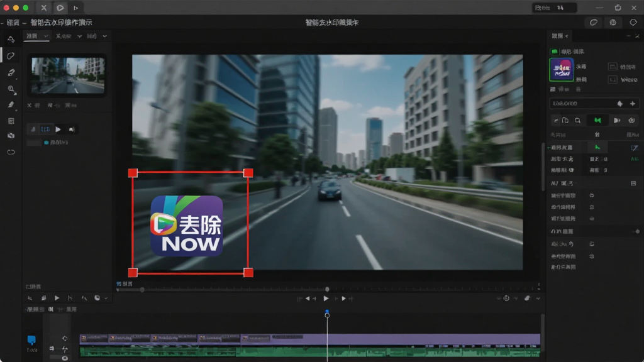
Task: Click the copy pages icon in right panel toolbar
Action: [565, 120]
